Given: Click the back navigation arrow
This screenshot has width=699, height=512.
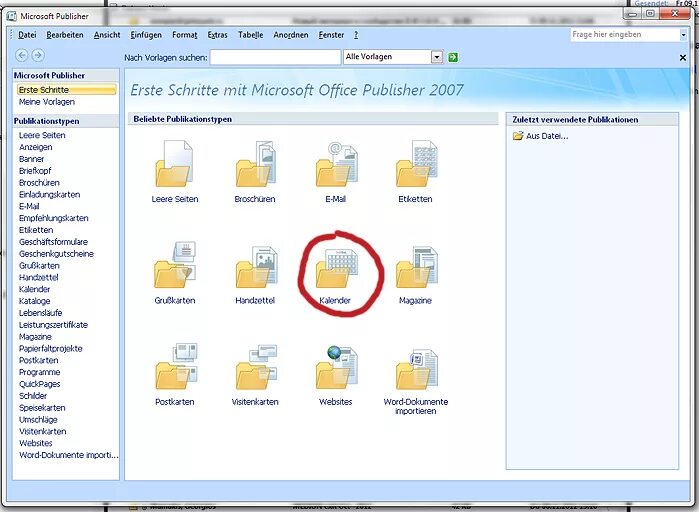Looking at the screenshot, I should [21, 55].
